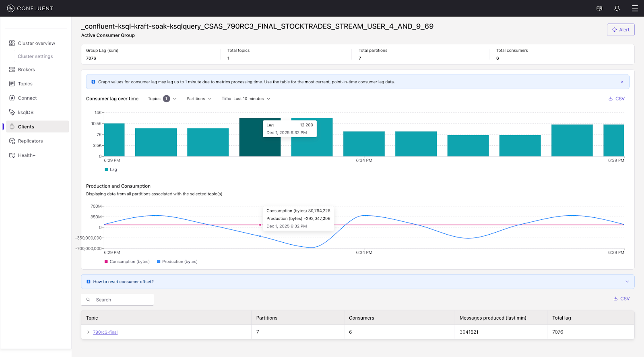
Task: Click the Group Lag (sum) value 7076
Action: pyautogui.click(x=91, y=58)
